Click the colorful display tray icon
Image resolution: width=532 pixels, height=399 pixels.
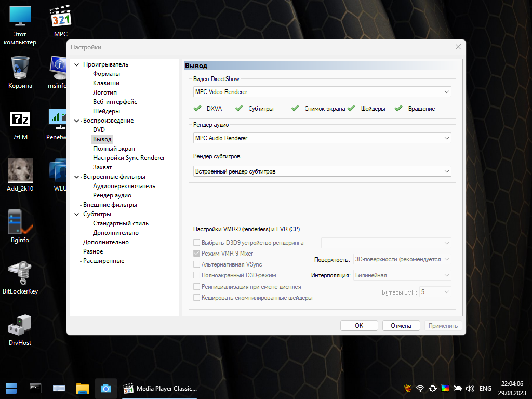[x=445, y=389]
